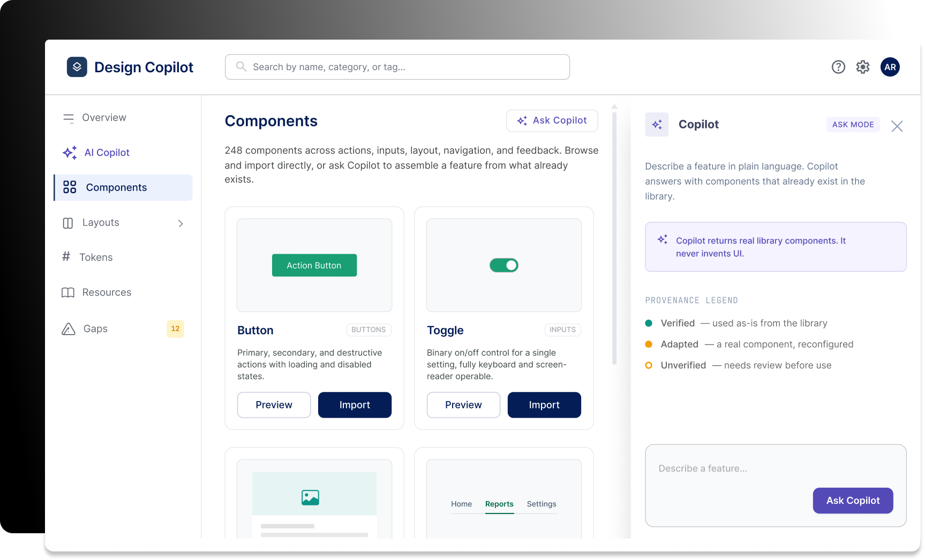Select Components in the sidebar
This screenshot has width=925, height=560.
coord(123,187)
